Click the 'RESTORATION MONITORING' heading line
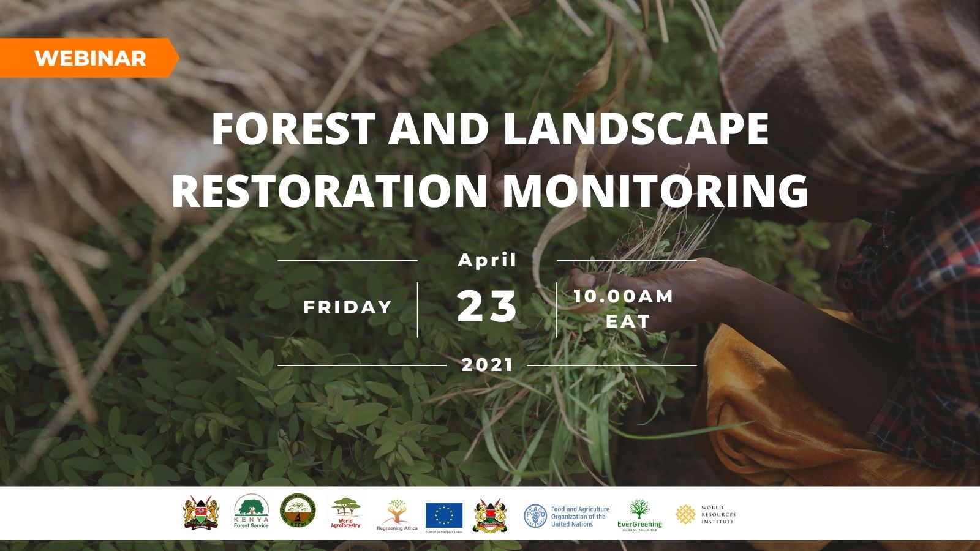The width and height of the screenshot is (980, 551). 490,190
